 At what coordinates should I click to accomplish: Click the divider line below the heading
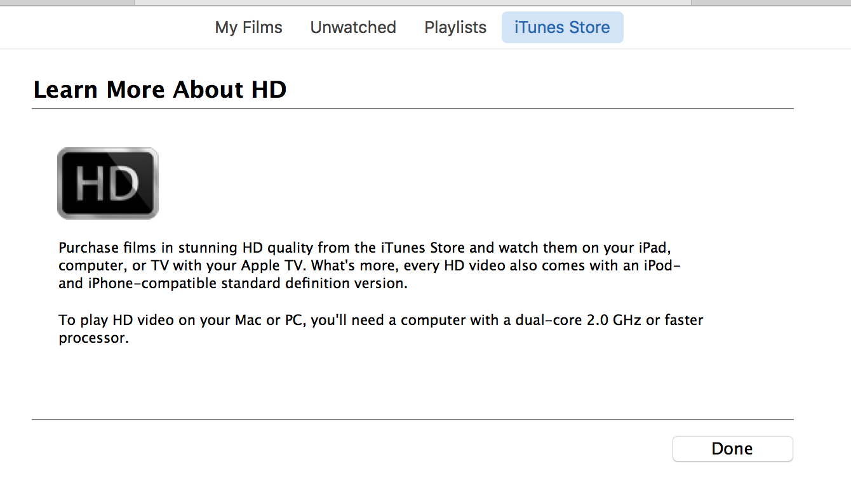(x=413, y=109)
